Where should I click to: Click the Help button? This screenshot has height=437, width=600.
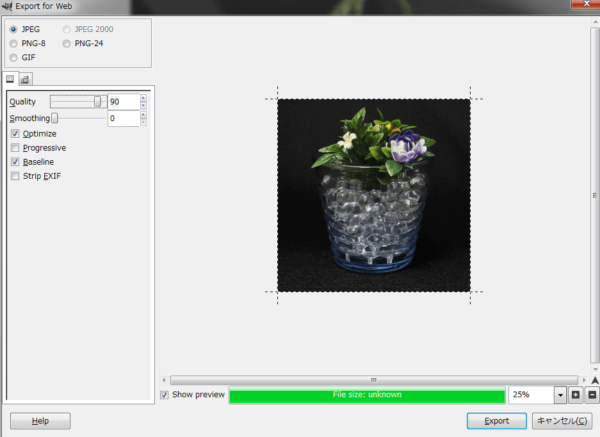pos(40,421)
